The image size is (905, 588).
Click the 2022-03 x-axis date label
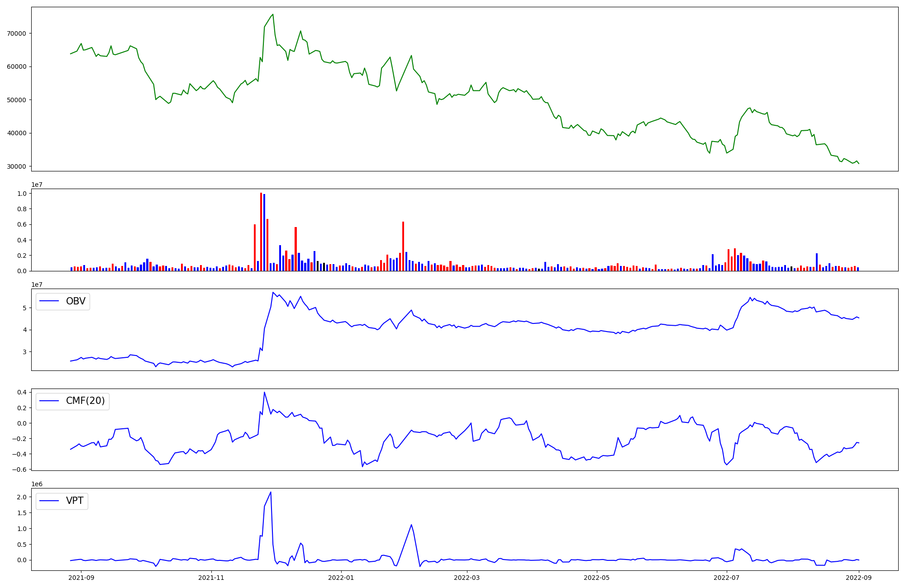(467, 578)
